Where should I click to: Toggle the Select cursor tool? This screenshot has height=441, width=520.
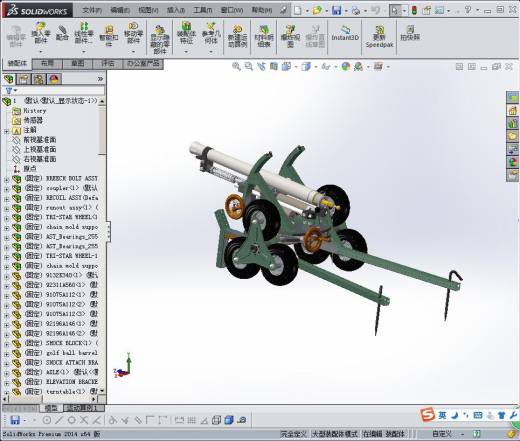[x=395, y=11]
